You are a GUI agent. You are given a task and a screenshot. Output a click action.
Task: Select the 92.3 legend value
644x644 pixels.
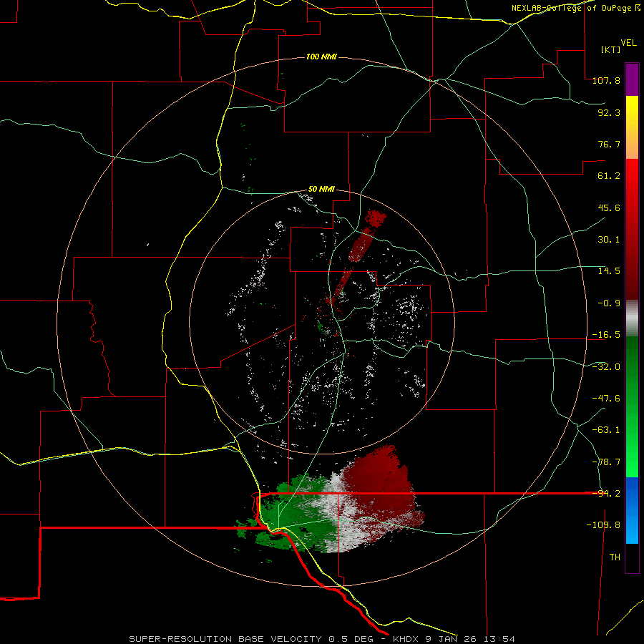[609, 112]
